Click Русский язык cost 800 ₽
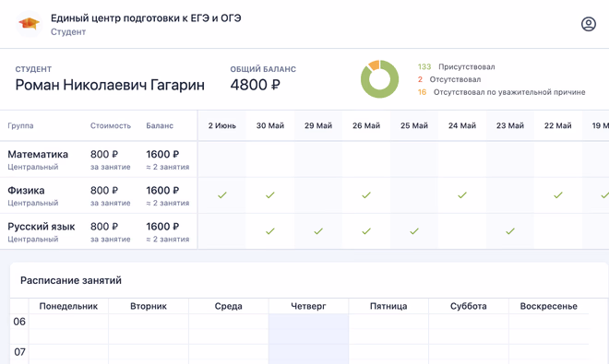Image resolution: width=609 pixels, height=364 pixels. 104,227
